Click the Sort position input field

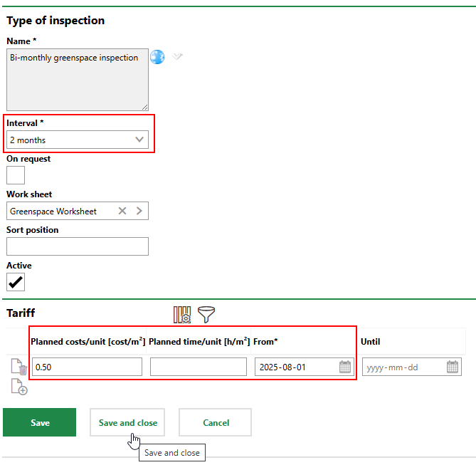pos(78,246)
